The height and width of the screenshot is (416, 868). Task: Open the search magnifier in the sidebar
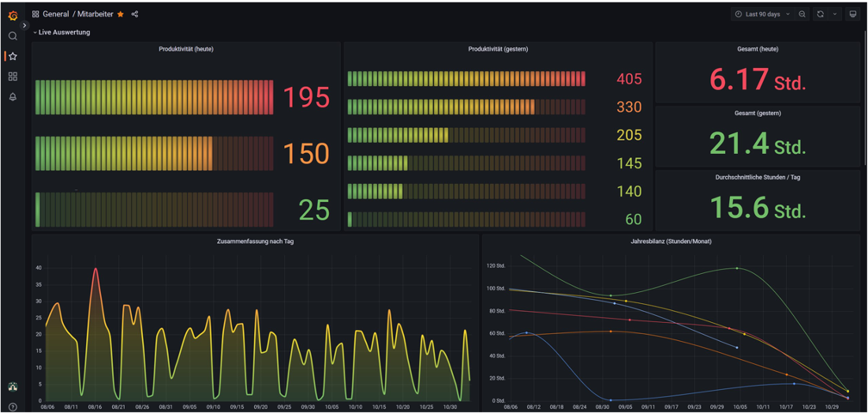pyautogui.click(x=13, y=36)
